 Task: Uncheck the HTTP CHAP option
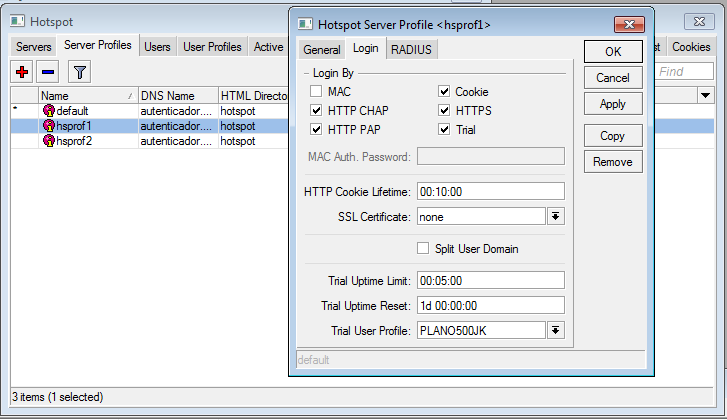pyautogui.click(x=317, y=111)
